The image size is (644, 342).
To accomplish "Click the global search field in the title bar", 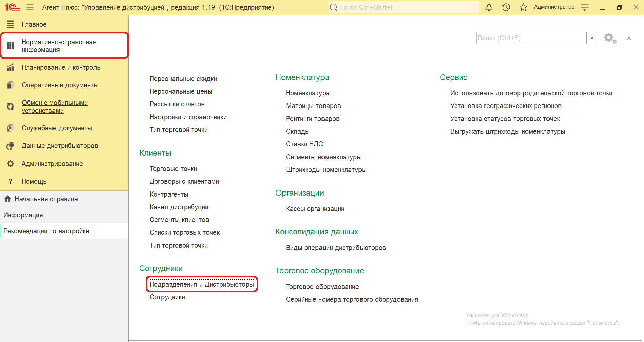I will (404, 7).
